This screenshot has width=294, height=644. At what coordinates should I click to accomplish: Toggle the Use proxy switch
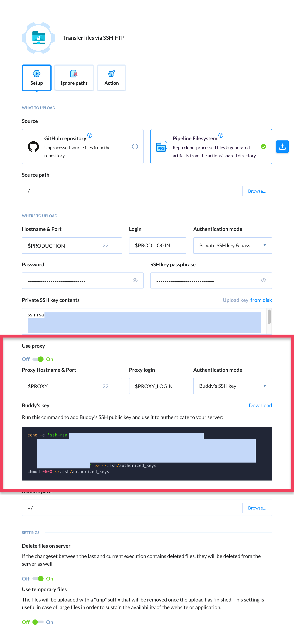click(38, 359)
